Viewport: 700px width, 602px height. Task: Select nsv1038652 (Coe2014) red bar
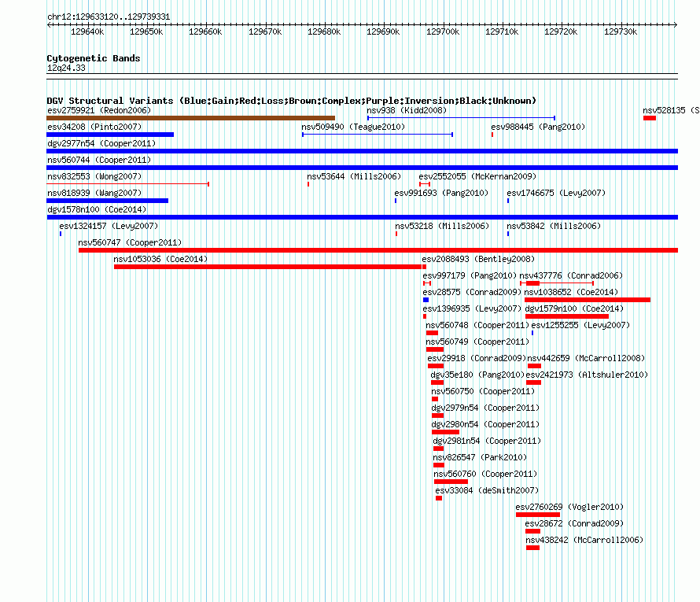588,300
